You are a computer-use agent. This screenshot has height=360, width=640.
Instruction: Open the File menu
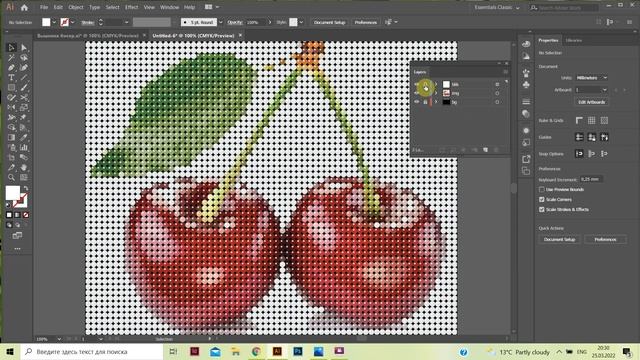tap(44, 7)
